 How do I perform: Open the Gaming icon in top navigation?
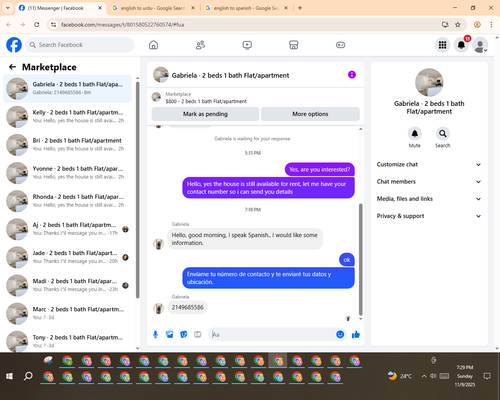(x=340, y=45)
